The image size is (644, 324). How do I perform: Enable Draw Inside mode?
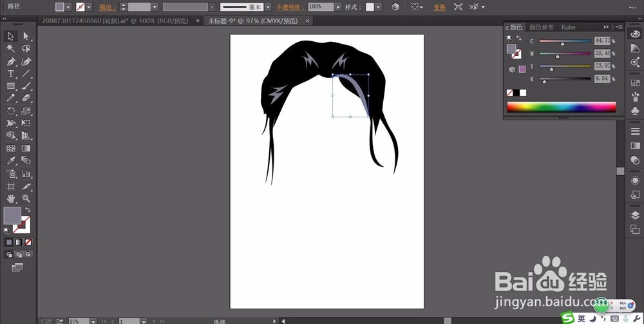[x=28, y=254]
